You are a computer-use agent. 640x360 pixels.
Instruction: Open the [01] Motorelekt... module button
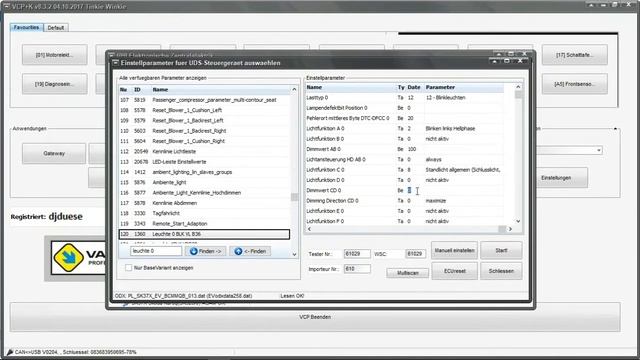pyautogui.click(x=54, y=55)
